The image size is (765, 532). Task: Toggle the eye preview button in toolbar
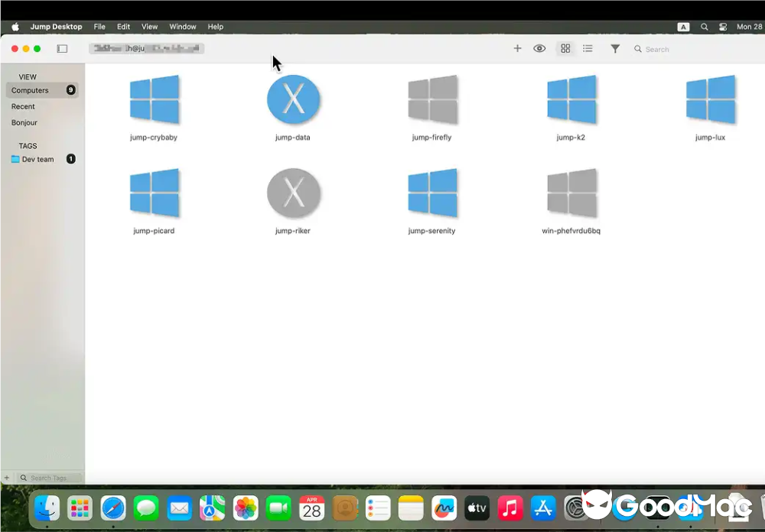tap(539, 48)
